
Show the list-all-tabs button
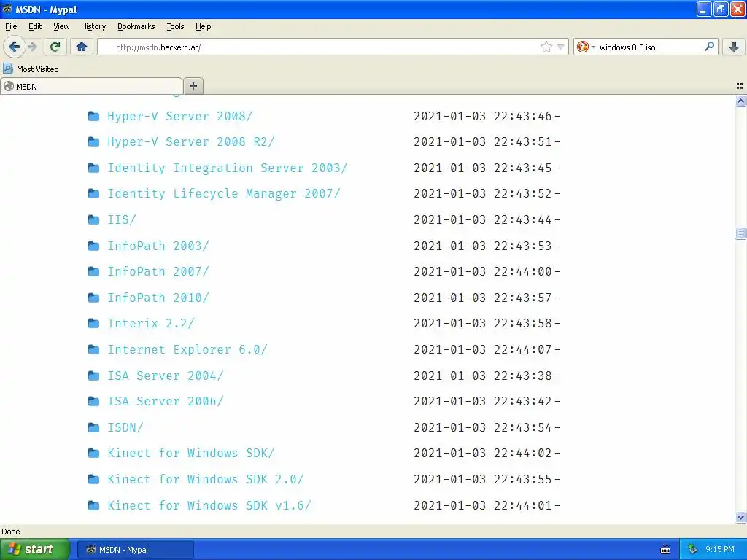coord(740,86)
